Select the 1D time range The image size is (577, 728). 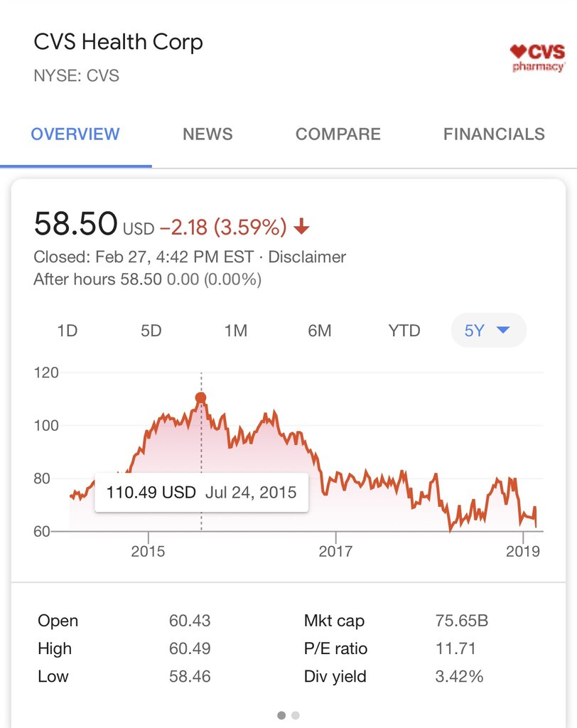pyautogui.click(x=68, y=331)
